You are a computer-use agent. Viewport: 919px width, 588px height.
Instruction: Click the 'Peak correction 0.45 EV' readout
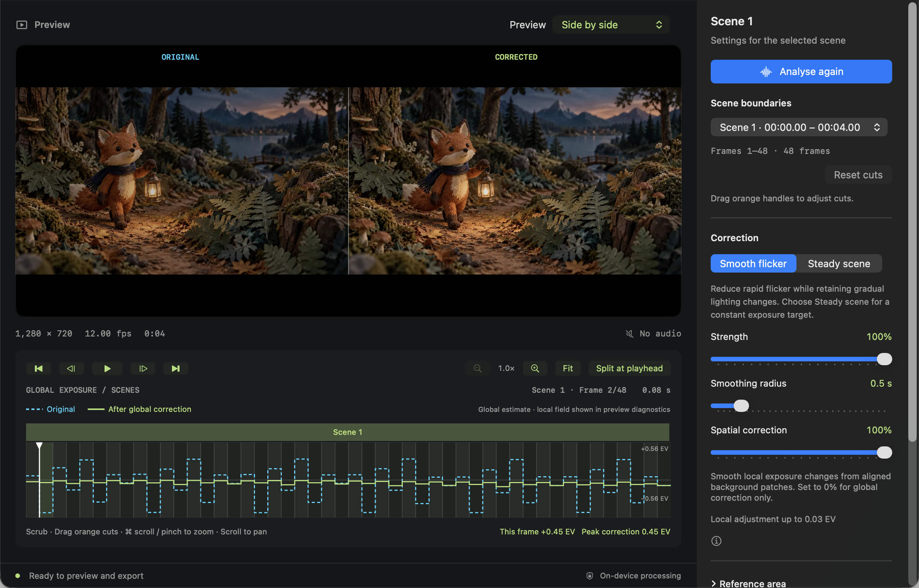[626, 532]
